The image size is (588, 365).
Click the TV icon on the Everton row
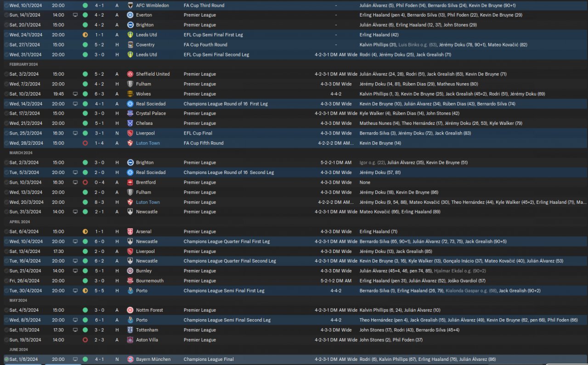point(75,15)
